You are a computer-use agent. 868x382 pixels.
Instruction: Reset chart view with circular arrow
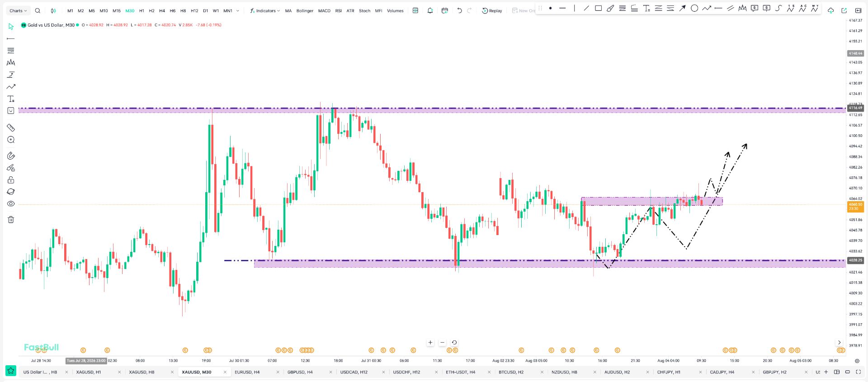click(x=454, y=343)
